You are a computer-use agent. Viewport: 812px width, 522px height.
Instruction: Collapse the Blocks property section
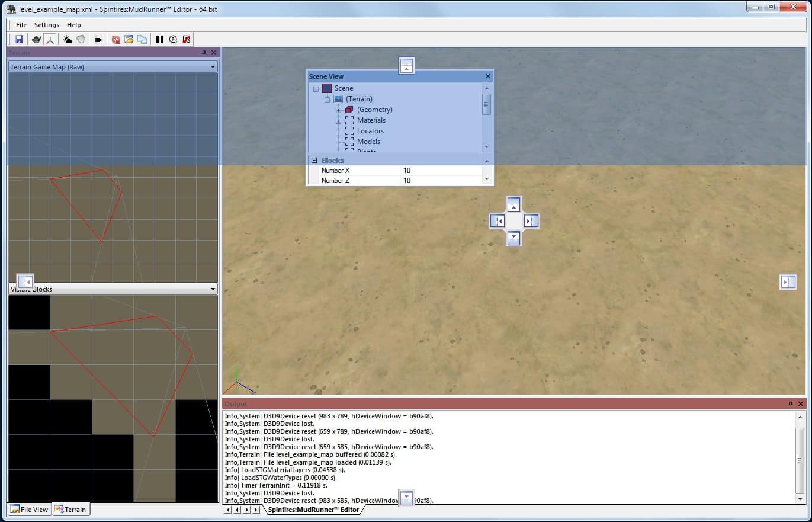(x=314, y=161)
